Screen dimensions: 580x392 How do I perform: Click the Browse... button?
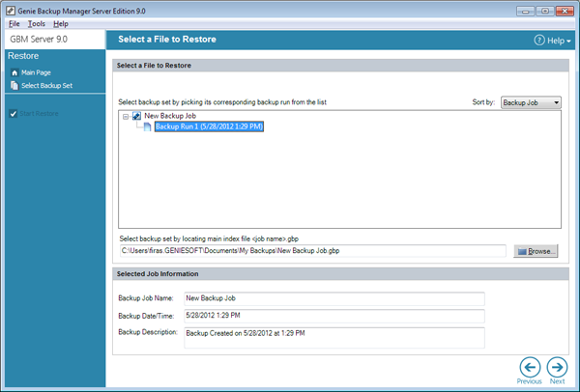[x=536, y=251]
